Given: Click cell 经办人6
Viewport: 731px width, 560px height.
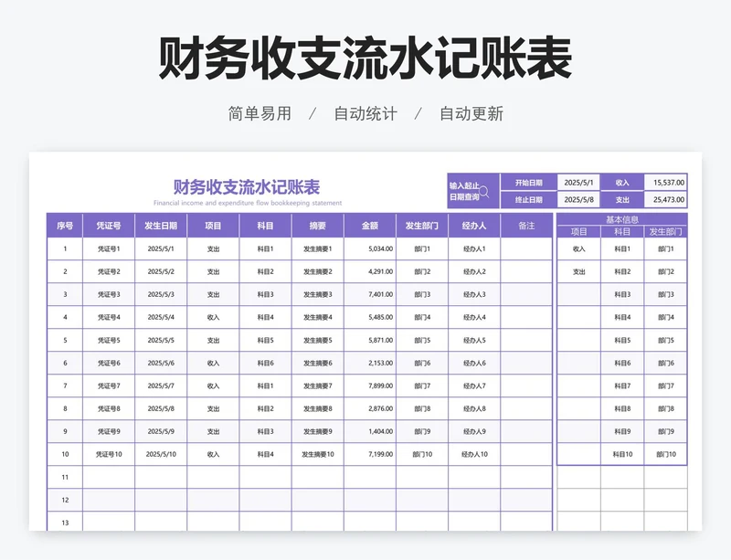Looking at the screenshot, I should (x=474, y=363).
